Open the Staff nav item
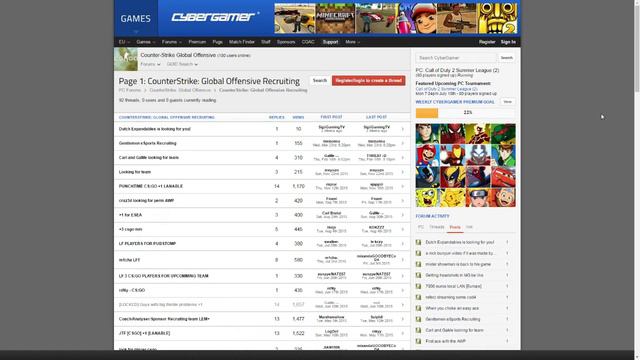This screenshot has width=640, height=360. (266, 42)
